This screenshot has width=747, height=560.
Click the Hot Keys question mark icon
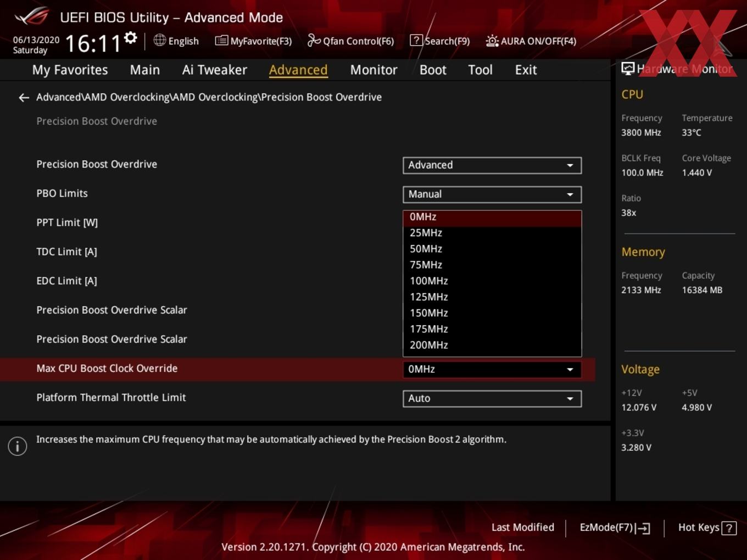pos(729,528)
